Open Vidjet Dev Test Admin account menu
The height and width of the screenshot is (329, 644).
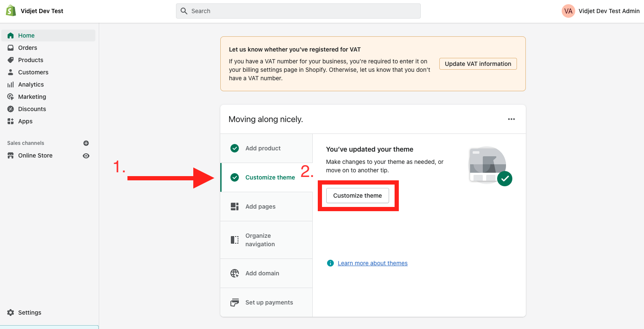601,11
